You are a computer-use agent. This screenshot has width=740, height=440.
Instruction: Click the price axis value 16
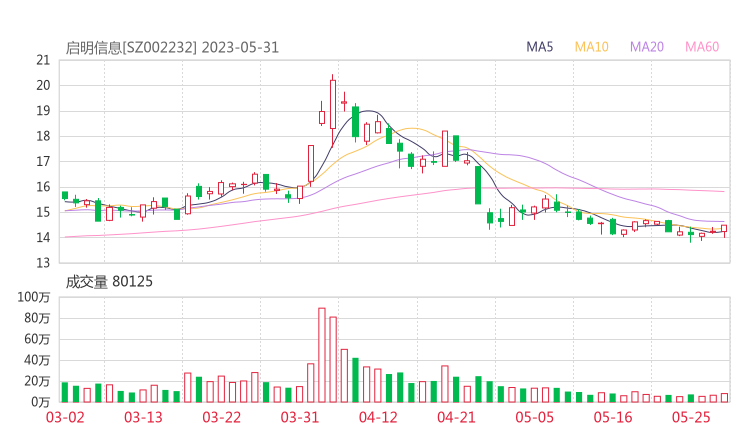click(43, 187)
